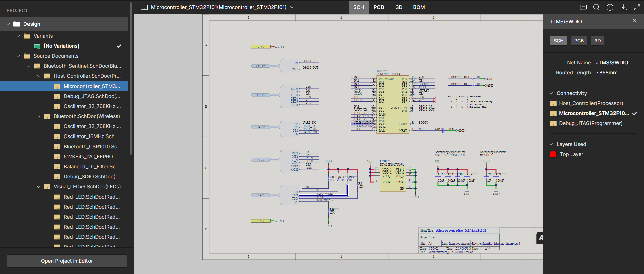Switch to the 3D tab in top bar
This screenshot has width=644, height=274.
coord(399,7)
